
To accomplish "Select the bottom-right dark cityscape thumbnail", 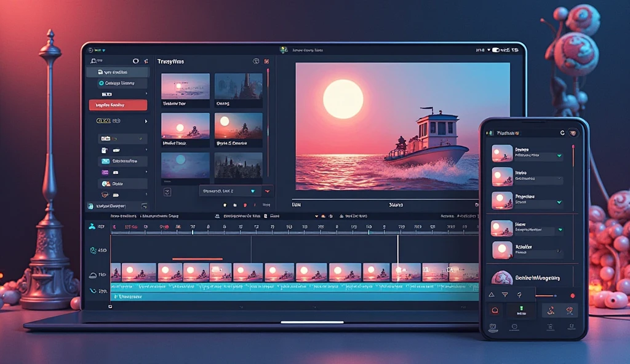I will (x=238, y=165).
